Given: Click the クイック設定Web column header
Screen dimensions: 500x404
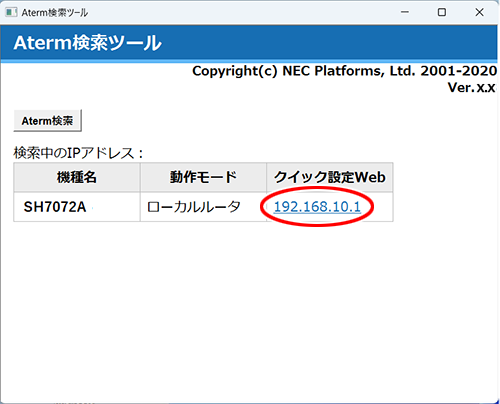Looking at the screenshot, I should pos(330,177).
